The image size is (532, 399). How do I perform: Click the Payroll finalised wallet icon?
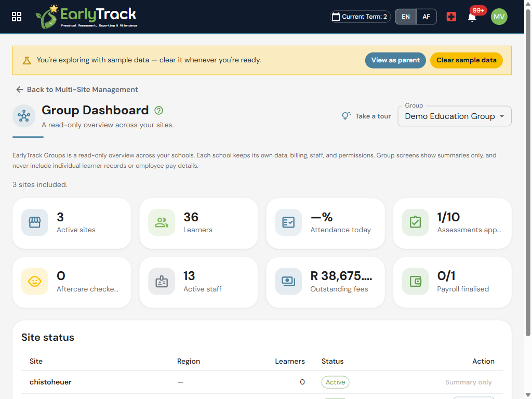tap(415, 281)
